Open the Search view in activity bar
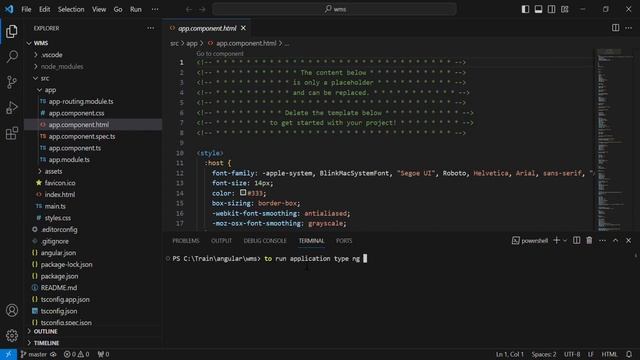 click(x=11, y=56)
